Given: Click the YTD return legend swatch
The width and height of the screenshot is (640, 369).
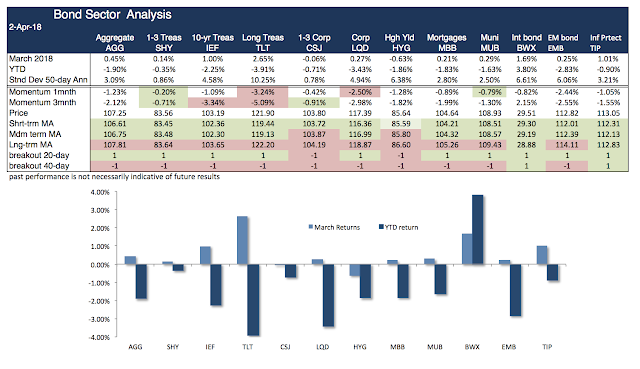Looking at the screenshot, I should click(x=381, y=227).
